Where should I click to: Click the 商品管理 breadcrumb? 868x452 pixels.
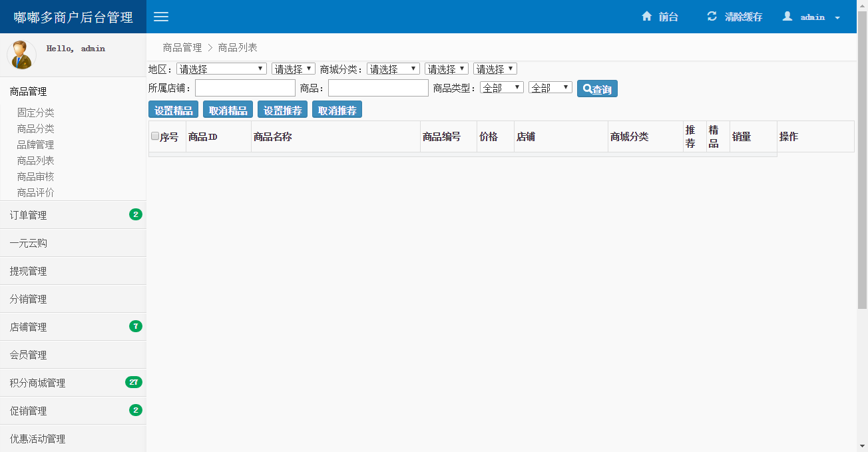click(x=182, y=47)
